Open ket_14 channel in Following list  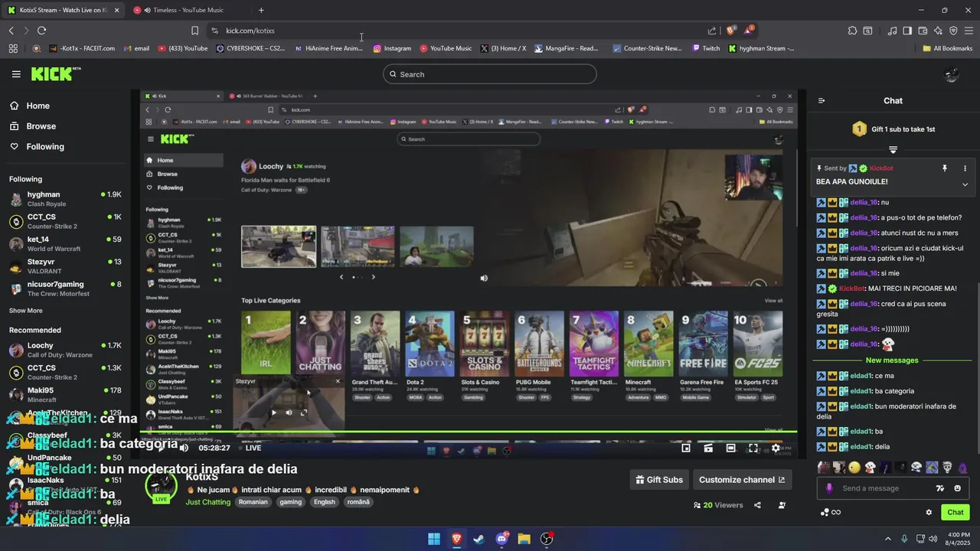[x=65, y=243]
